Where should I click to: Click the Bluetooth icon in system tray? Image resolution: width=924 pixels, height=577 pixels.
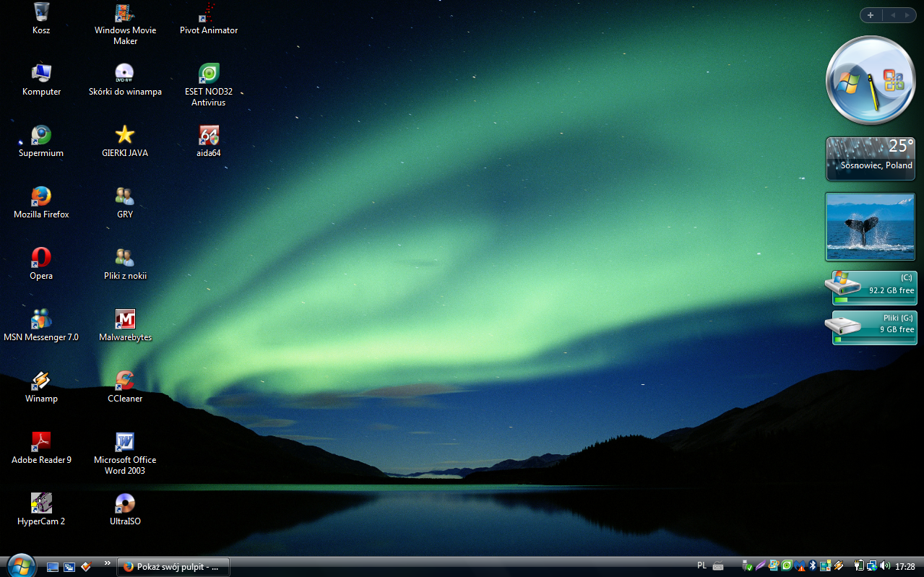pyautogui.click(x=813, y=566)
